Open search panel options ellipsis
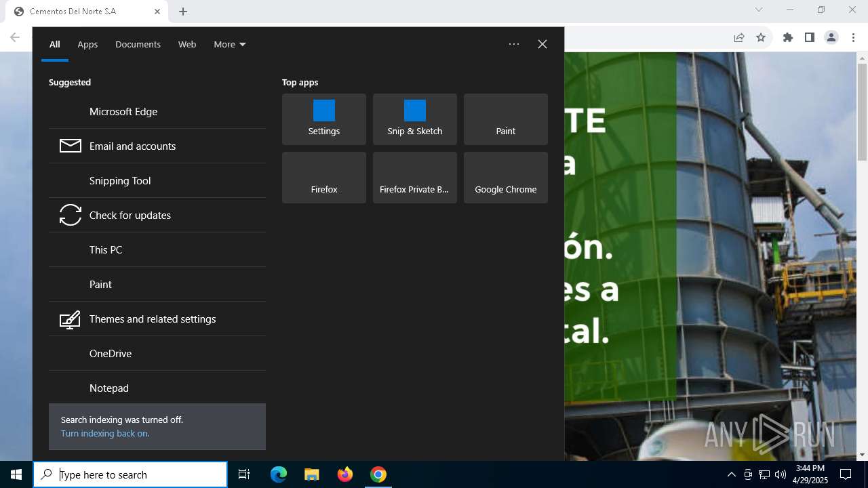The height and width of the screenshot is (488, 868). 514,44
